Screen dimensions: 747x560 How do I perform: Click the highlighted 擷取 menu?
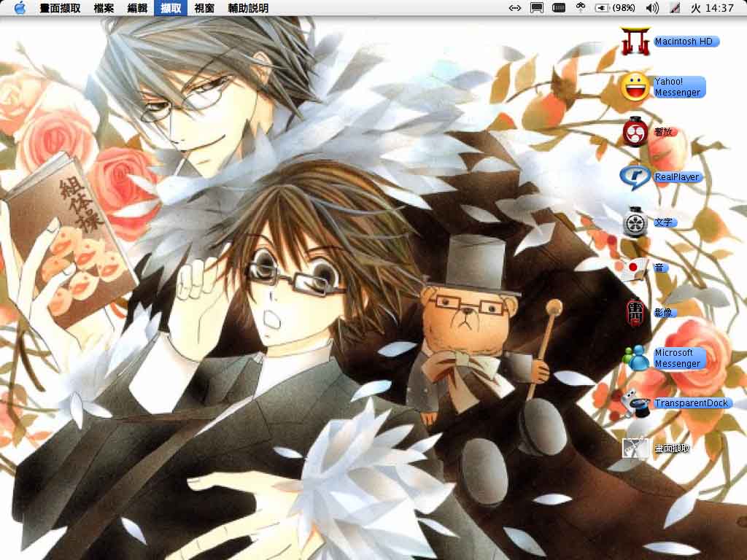(171, 8)
